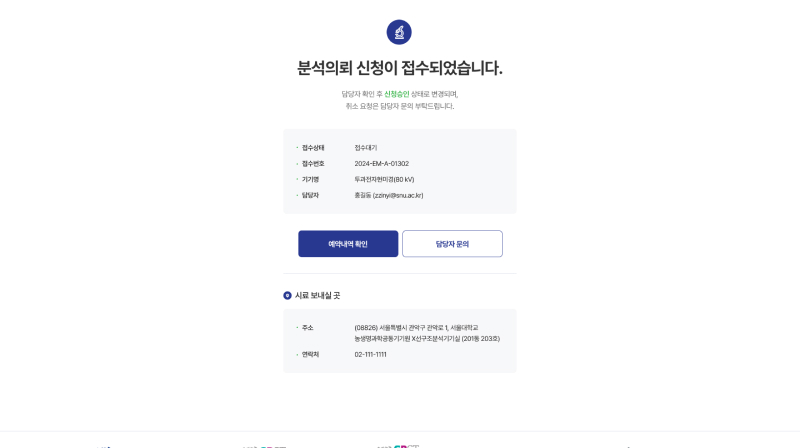Image resolution: width=800 pixels, height=448 pixels.
Task: Open 예약내역 확인 to view reservations
Action: point(348,244)
